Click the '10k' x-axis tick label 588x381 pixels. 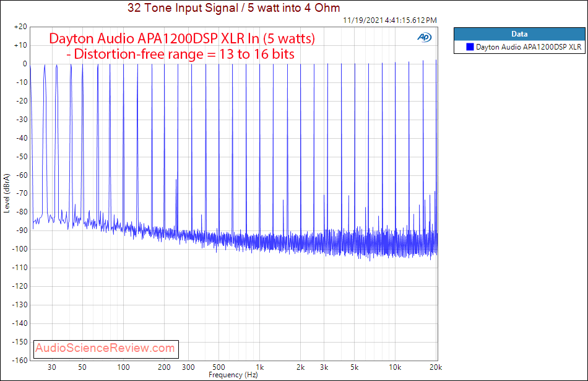click(395, 367)
